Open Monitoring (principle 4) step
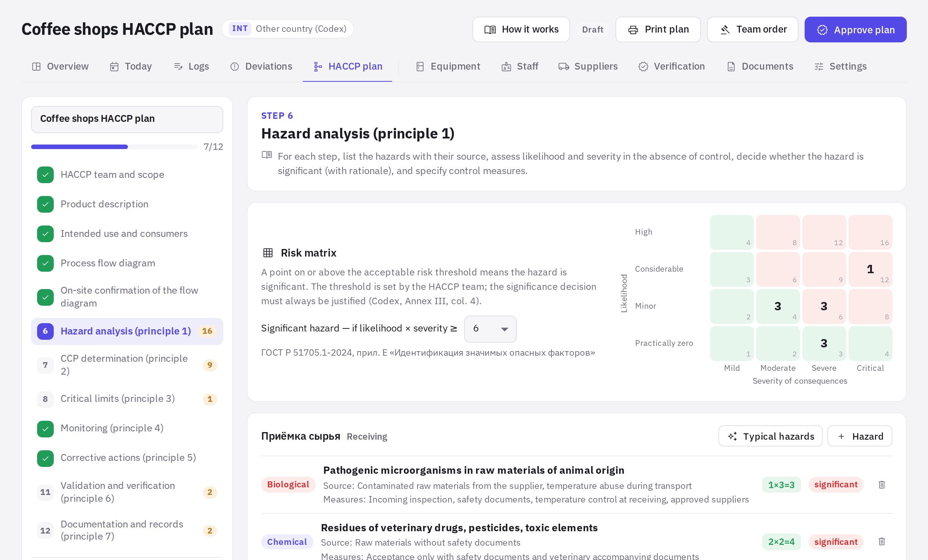This screenshot has width=928, height=560. click(127, 428)
